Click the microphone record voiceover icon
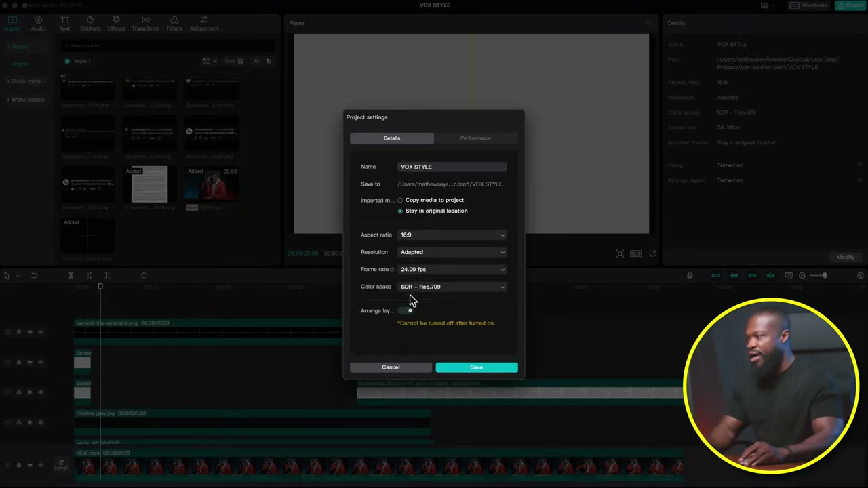This screenshot has height=488, width=868. (690, 275)
